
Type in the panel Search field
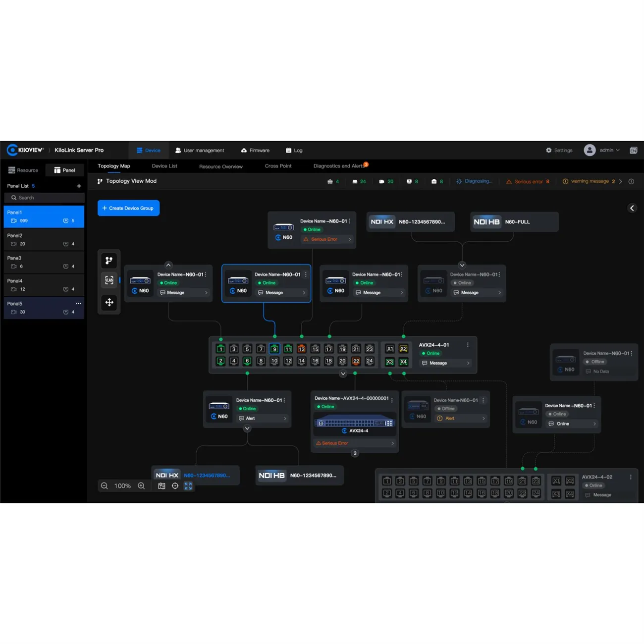pos(44,198)
